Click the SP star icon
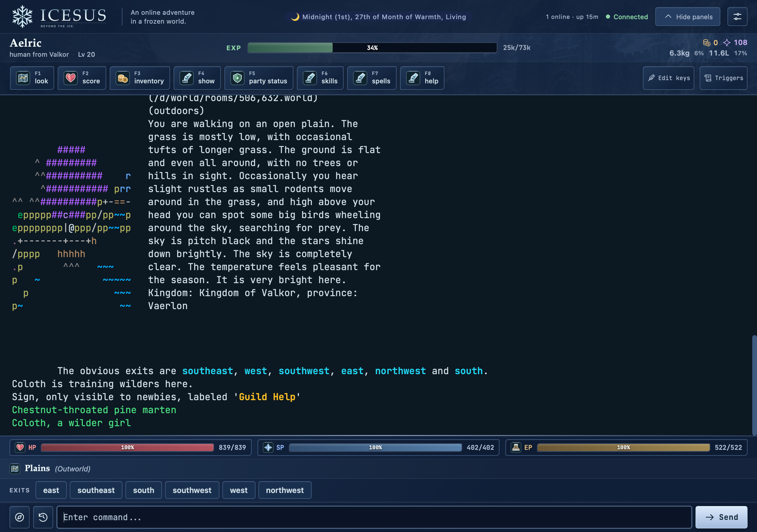 pyautogui.click(x=268, y=447)
